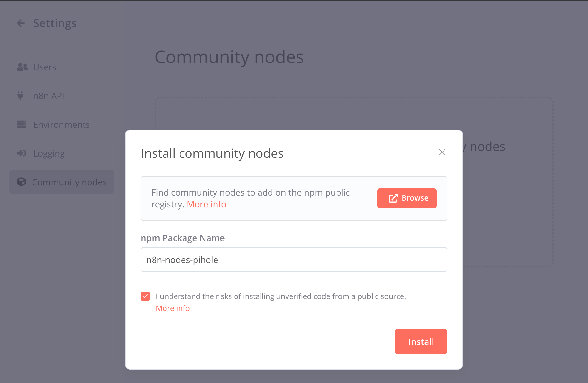Select Community nodes in sidebar
This screenshot has height=383, width=588.
click(62, 182)
